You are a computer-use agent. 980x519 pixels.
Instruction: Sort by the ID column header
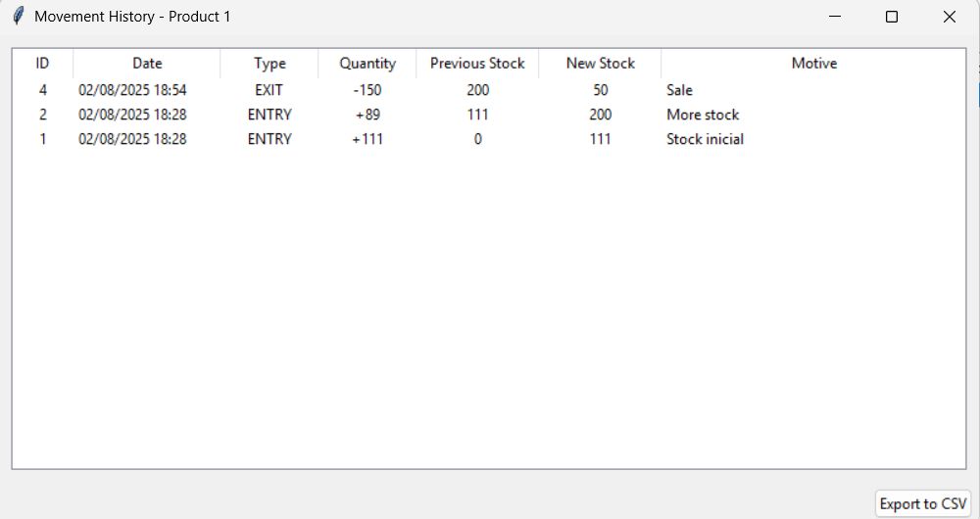coord(42,64)
